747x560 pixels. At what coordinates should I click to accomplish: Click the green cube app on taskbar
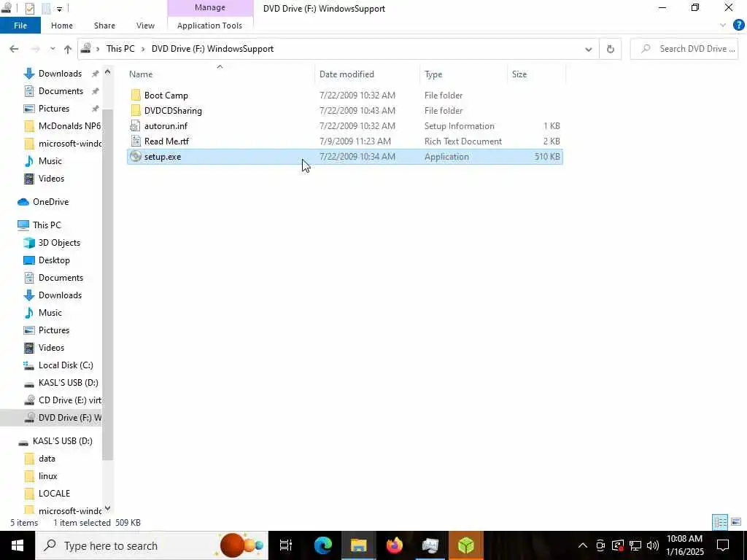(466, 545)
